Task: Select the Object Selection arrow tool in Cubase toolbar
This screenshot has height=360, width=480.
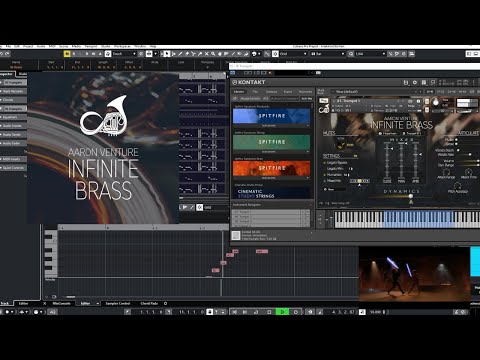Action: pos(167,54)
